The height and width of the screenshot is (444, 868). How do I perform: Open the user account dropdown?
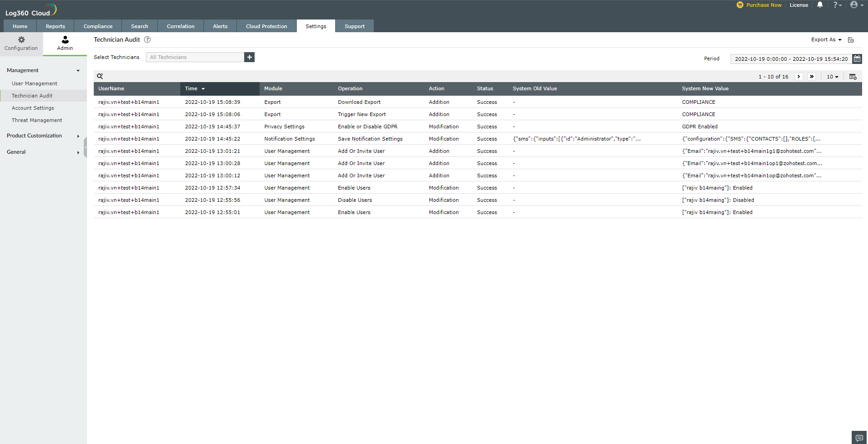[856, 5]
